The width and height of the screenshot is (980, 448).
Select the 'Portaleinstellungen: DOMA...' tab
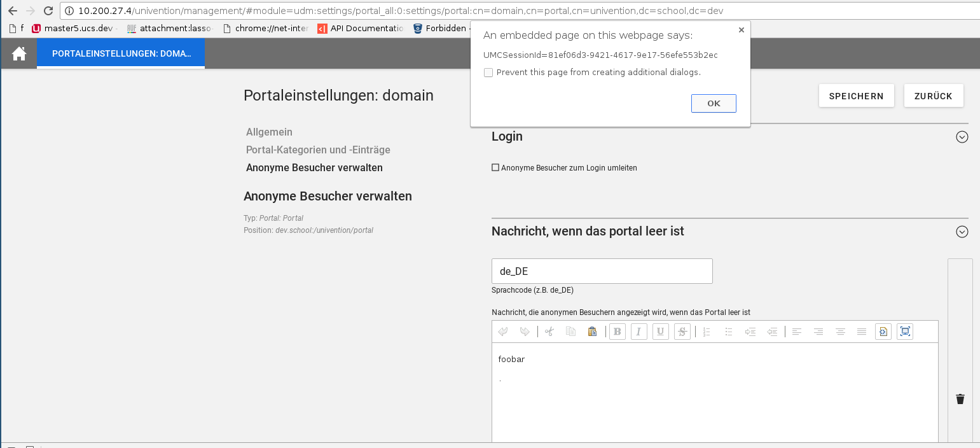tap(121, 54)
